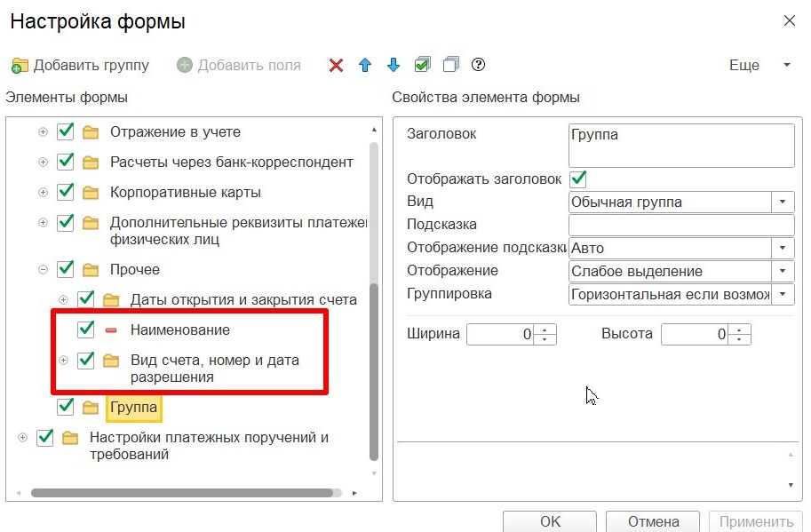Click the red X delete element icon

tap(336, 65)
